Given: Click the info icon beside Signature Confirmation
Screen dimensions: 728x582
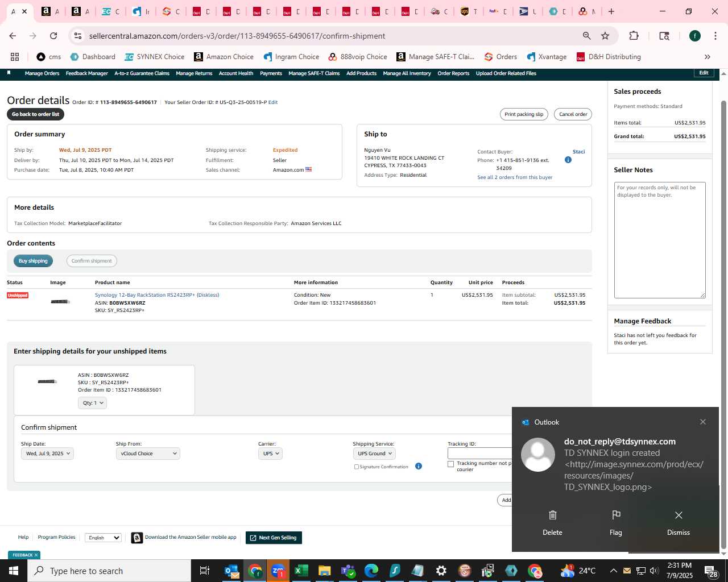Looking at the screenshot, I should click(418, 467).
